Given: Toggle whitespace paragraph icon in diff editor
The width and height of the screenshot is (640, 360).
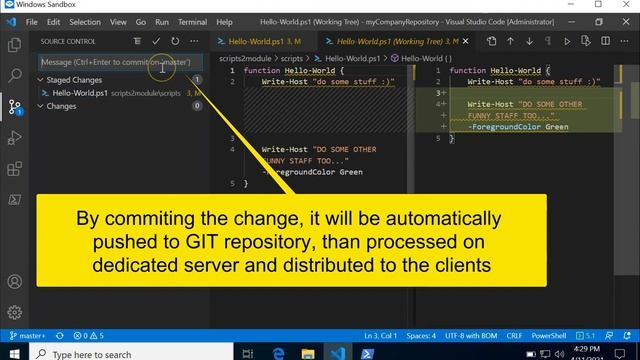Looking at the screenshot, I should pos(548,41).
